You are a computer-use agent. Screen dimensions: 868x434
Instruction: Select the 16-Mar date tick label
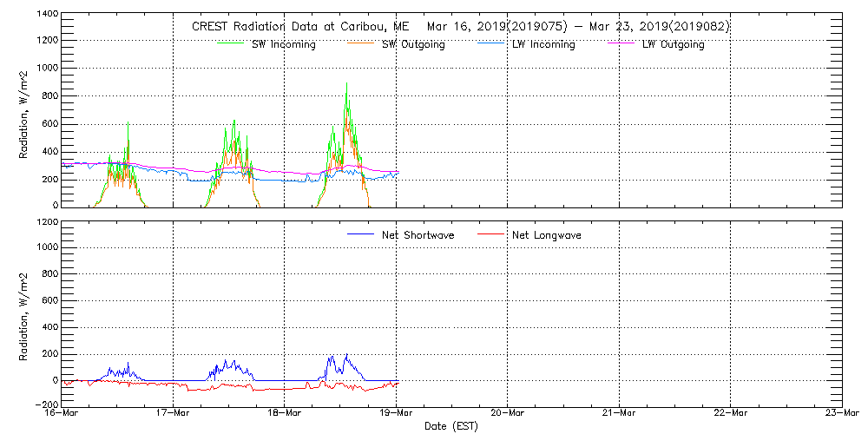(x=62, y=415)
